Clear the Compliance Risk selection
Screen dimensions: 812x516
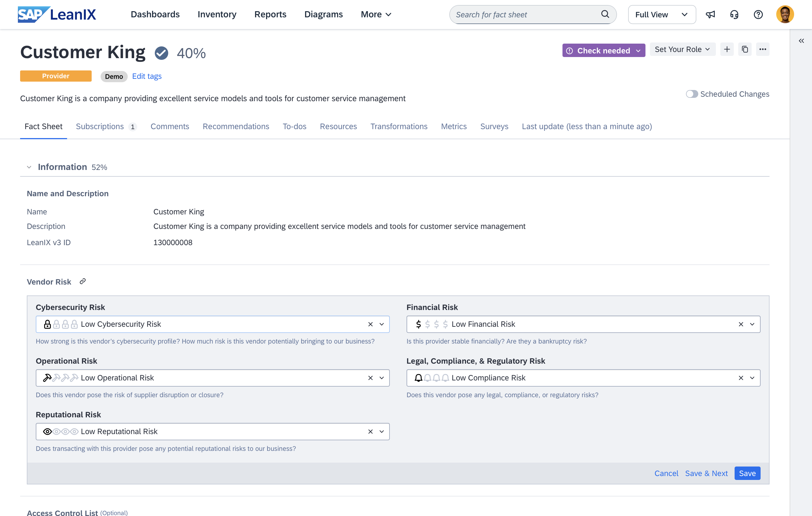pyautogui.click(x=741, y=378)
